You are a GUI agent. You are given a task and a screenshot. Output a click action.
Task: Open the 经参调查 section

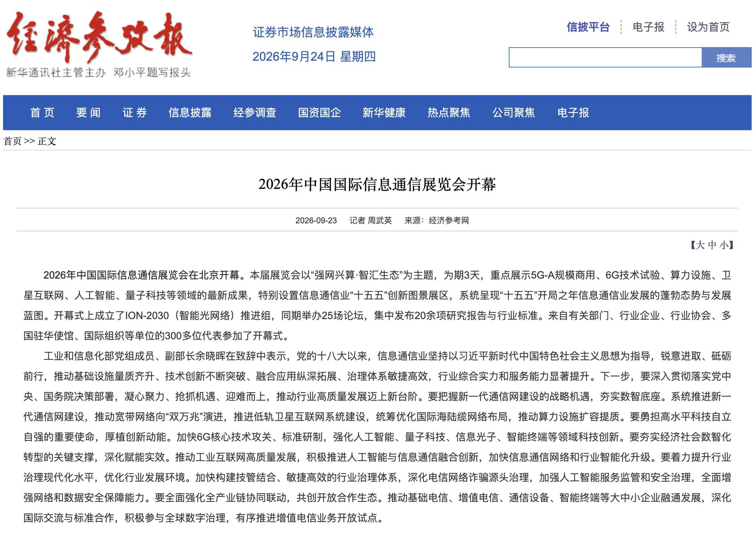tap(255, 113)
